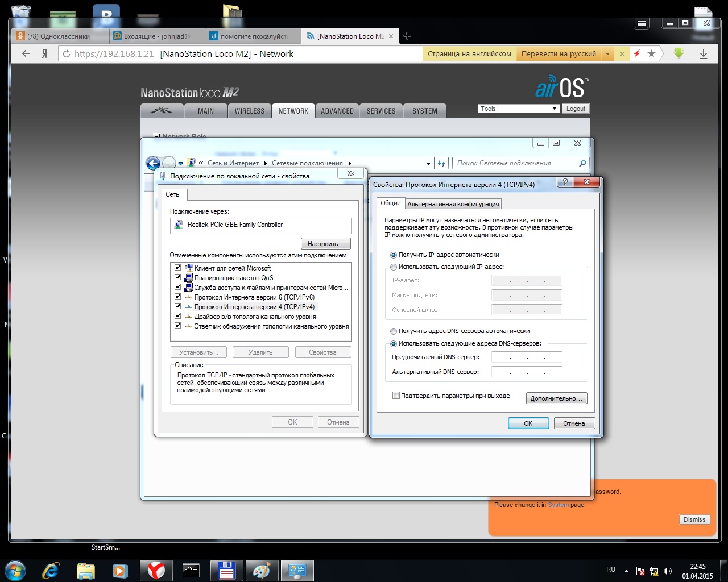Viewport: 728px width, 582px height.
Task: Click the search magnifier in Explorer
Action: click(582, 163)
